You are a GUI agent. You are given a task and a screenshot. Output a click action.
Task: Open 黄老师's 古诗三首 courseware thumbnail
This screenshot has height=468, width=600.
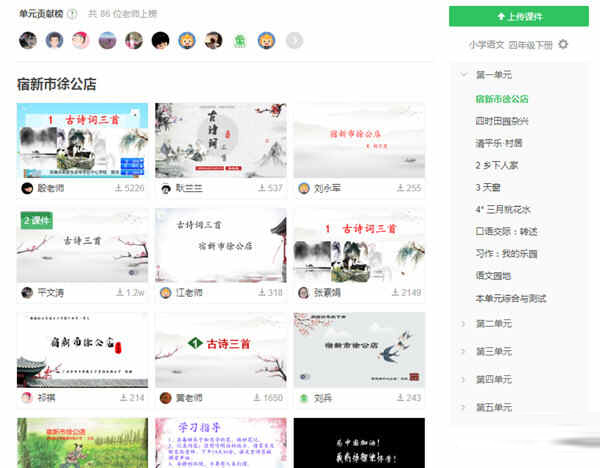pyautogui.click(x=221, y=350)
